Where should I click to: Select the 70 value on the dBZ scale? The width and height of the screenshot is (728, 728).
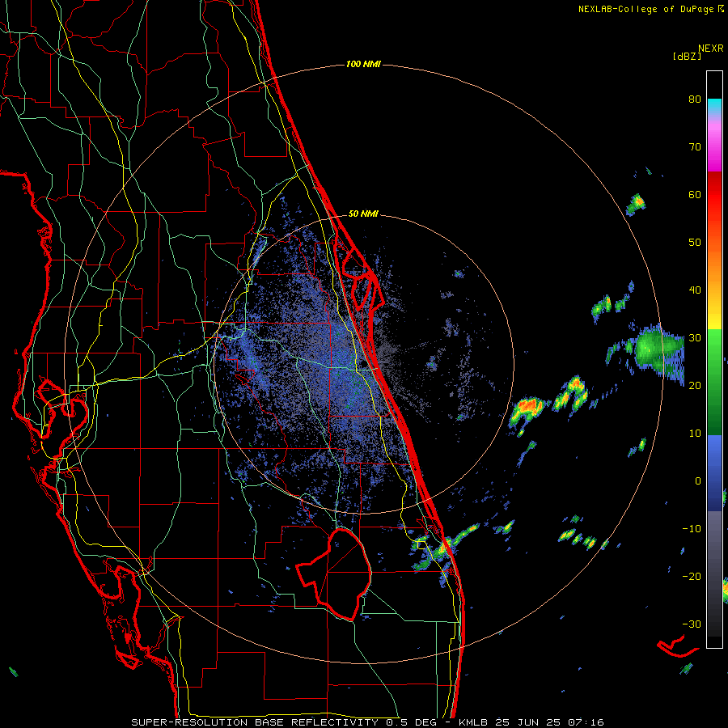[x=695, y=147]
